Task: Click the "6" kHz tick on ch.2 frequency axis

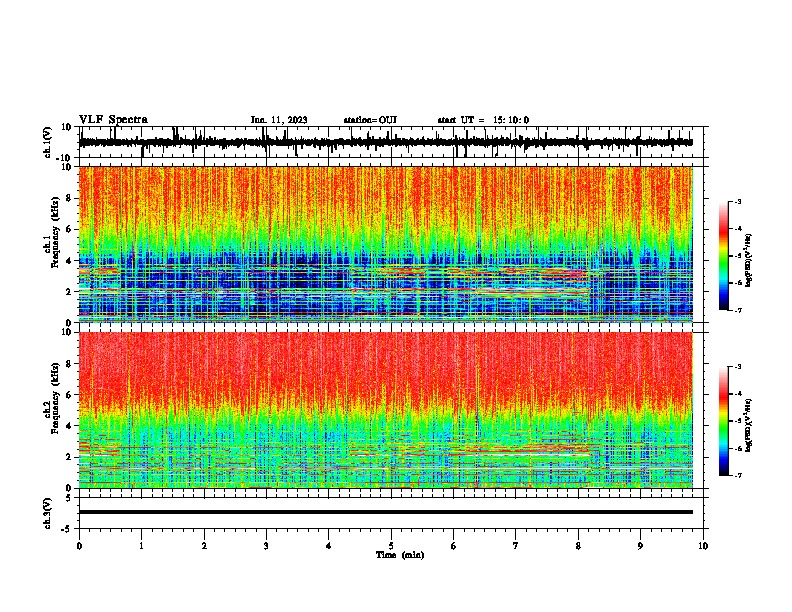Action: click(70, 394)
